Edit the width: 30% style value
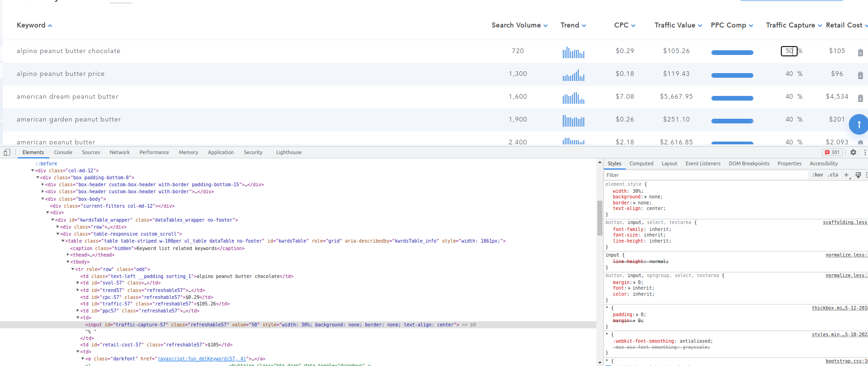Screen dimensions: 868x366 (637, 191)
